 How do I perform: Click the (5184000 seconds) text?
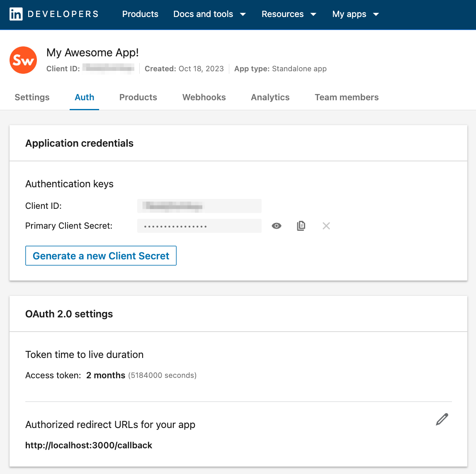tap(163, 375)
